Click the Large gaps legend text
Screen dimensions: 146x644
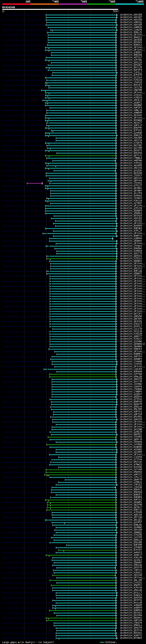[28, 642]
